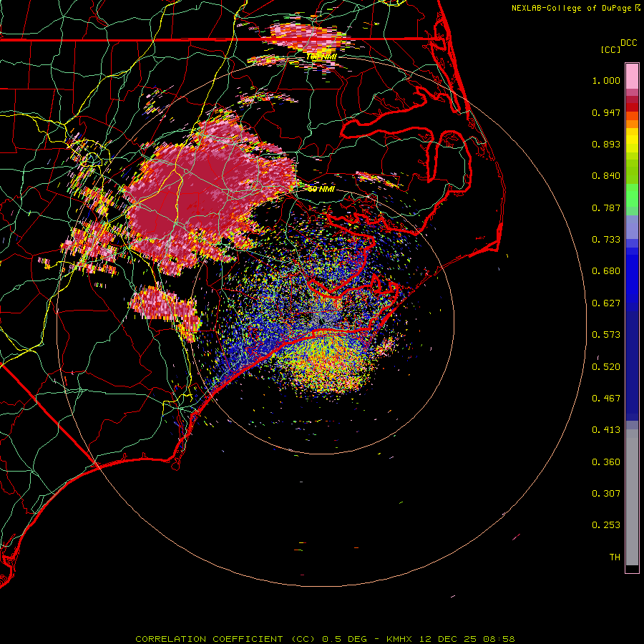644x644 pixels.
Task: Click the 0.413 legend value
Action: 606,430
